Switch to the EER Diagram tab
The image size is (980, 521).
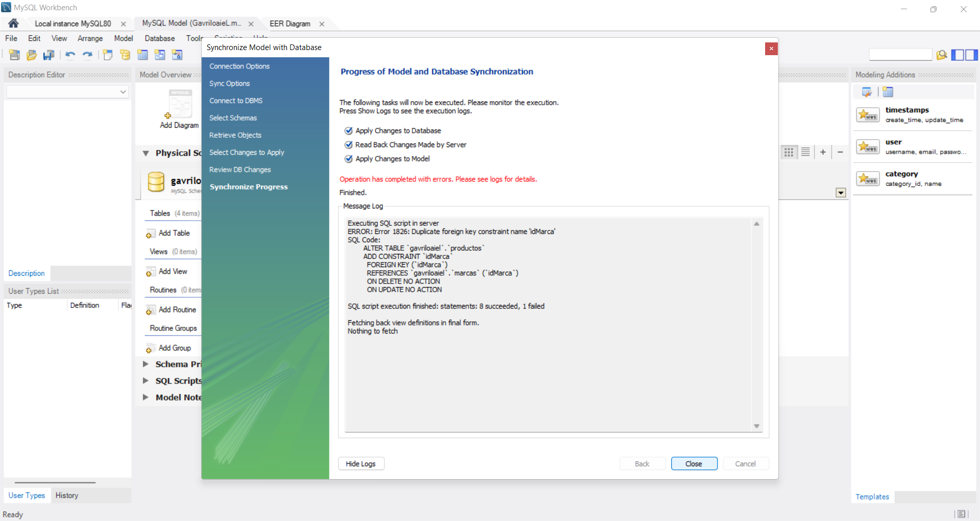point(290,23)
